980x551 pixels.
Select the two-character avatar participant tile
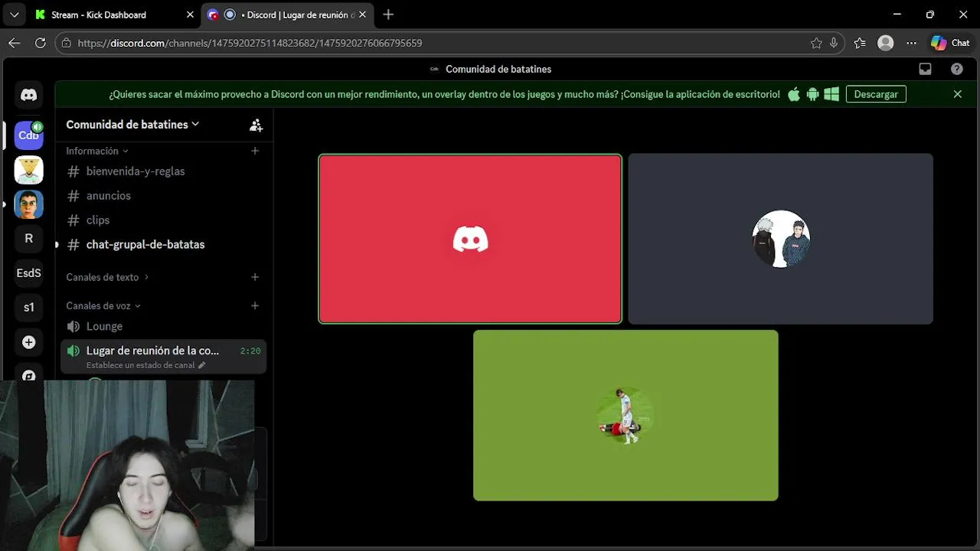780,239
